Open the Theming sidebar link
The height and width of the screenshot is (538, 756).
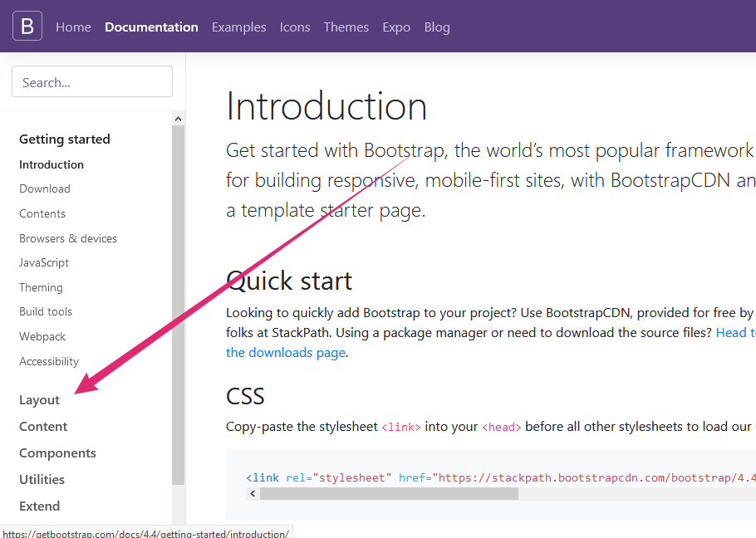(41, 287)
